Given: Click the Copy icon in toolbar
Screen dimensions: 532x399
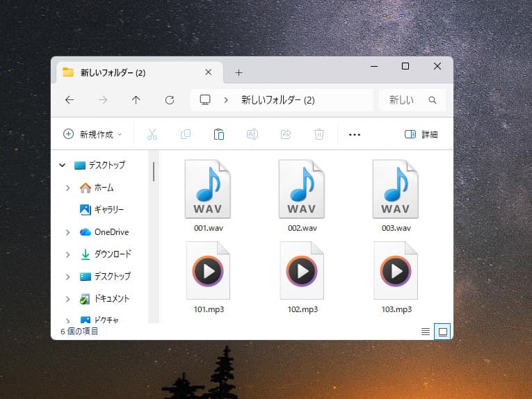Looking at the screenshot, I should click(186, 134).
